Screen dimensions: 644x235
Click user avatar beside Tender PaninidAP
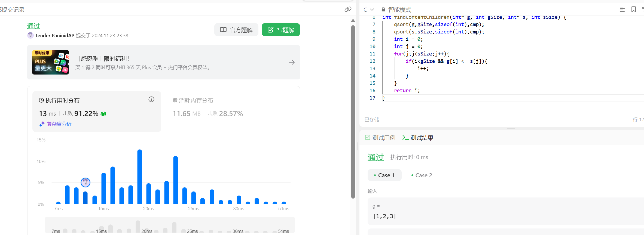pos(30,35)
